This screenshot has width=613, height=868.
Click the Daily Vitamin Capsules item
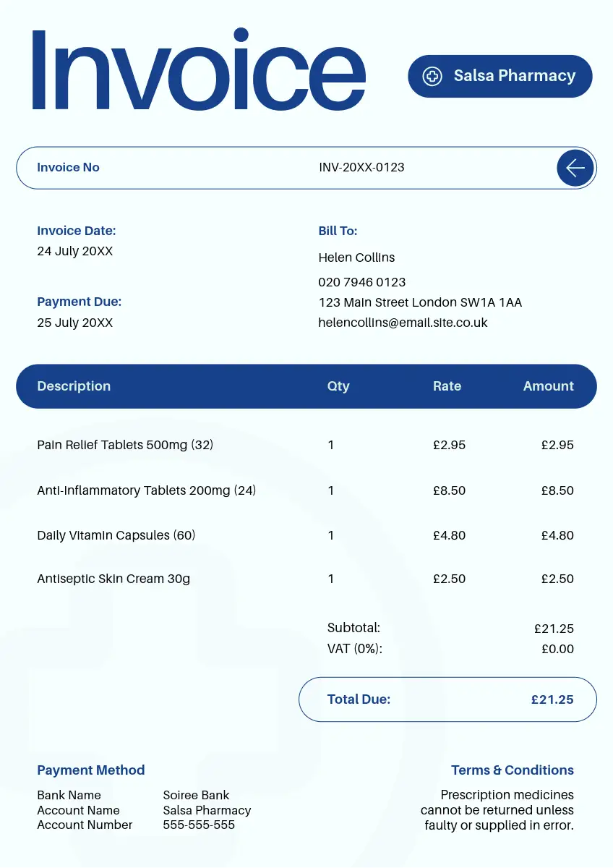pyautogui.click(x=116, y=535)
